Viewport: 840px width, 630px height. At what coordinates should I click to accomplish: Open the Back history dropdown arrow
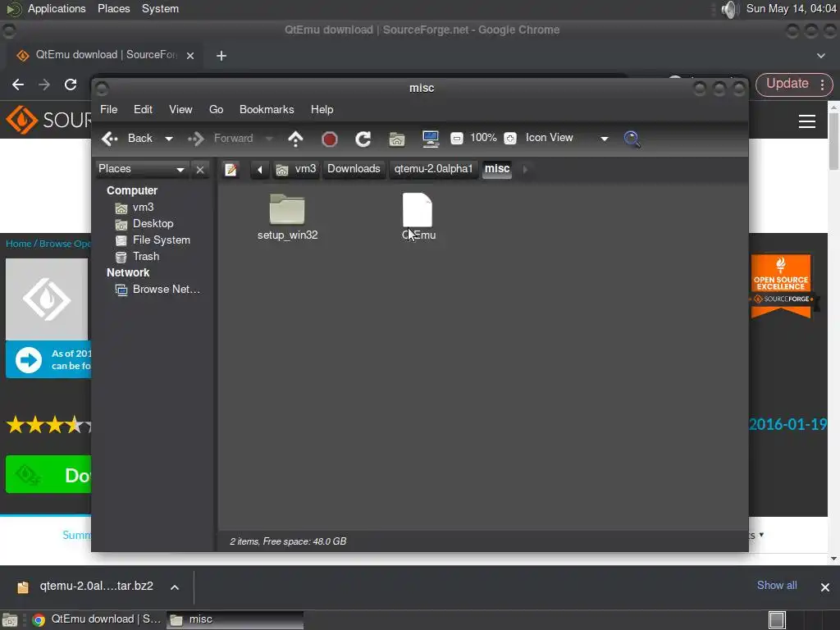tap(169, 139)
